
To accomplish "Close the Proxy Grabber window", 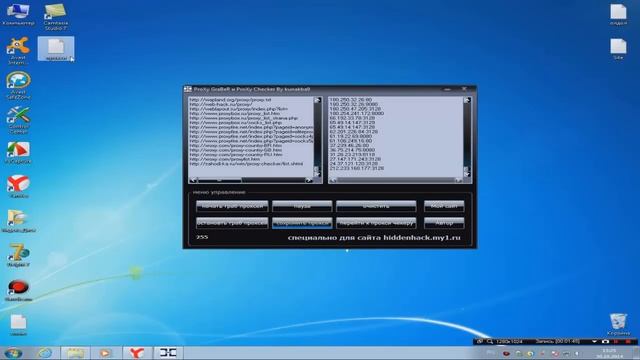I will point(464,89).
